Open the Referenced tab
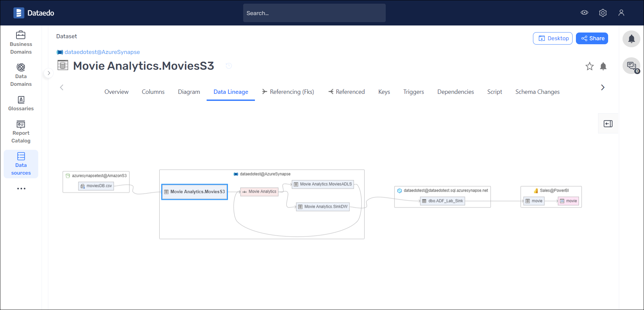Screen dimensions: 644x310 coord(346,92)
